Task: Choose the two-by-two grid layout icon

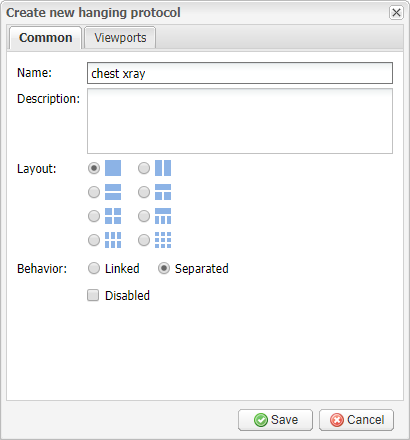Action: click(x=113, y=216)
